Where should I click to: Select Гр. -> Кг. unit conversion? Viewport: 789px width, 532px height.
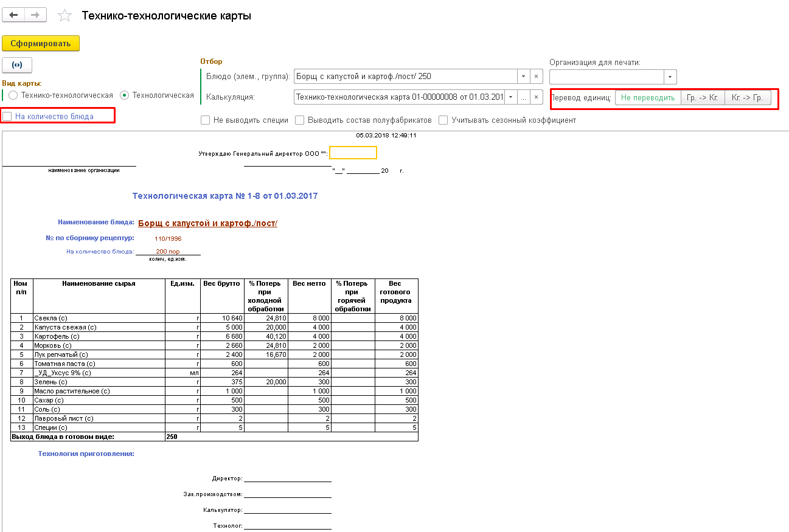coord(703,98)
